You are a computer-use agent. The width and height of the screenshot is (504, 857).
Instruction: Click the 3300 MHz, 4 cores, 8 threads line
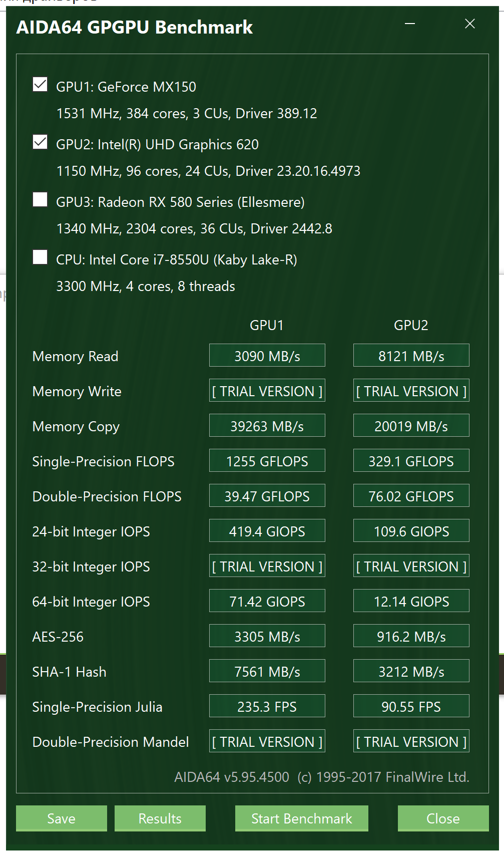(146, 286)
